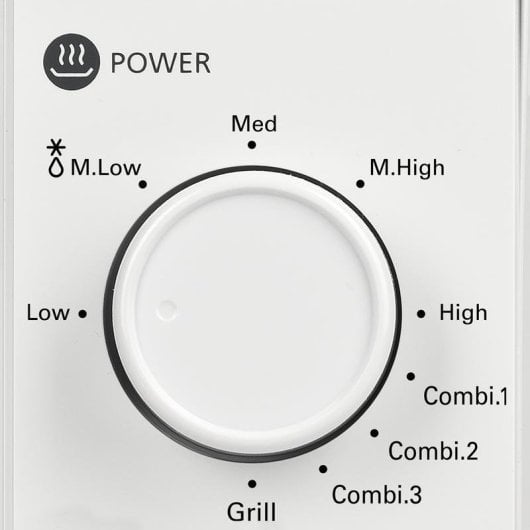Click the Low text label
530x530 pixels.
(48, 313)
